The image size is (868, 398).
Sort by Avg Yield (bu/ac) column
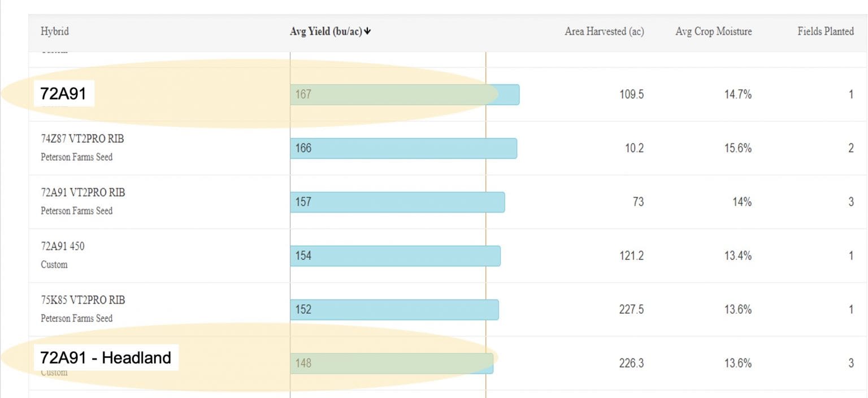tap(326, 32)
